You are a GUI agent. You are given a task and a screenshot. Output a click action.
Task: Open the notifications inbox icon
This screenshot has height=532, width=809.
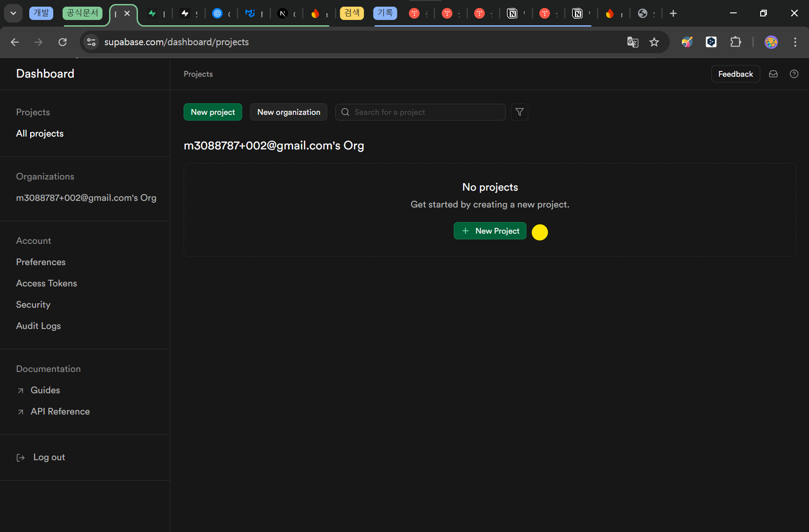(x=773, y=74)
